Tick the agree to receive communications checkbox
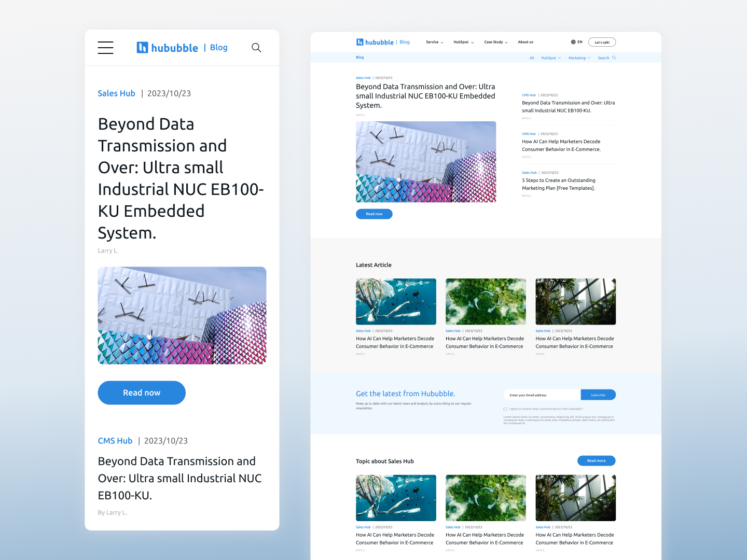This screenshot has height=560, width=747. pos(505,409)
